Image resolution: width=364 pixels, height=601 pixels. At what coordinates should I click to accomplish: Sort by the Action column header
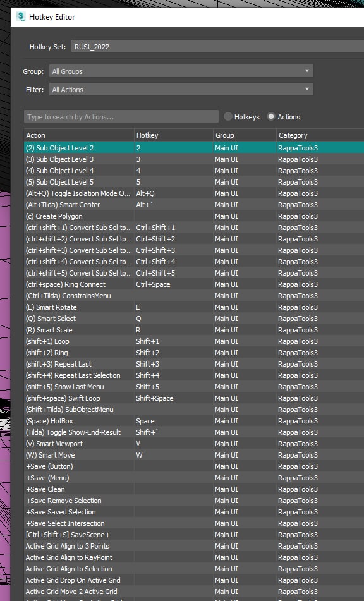pos(79,135)
